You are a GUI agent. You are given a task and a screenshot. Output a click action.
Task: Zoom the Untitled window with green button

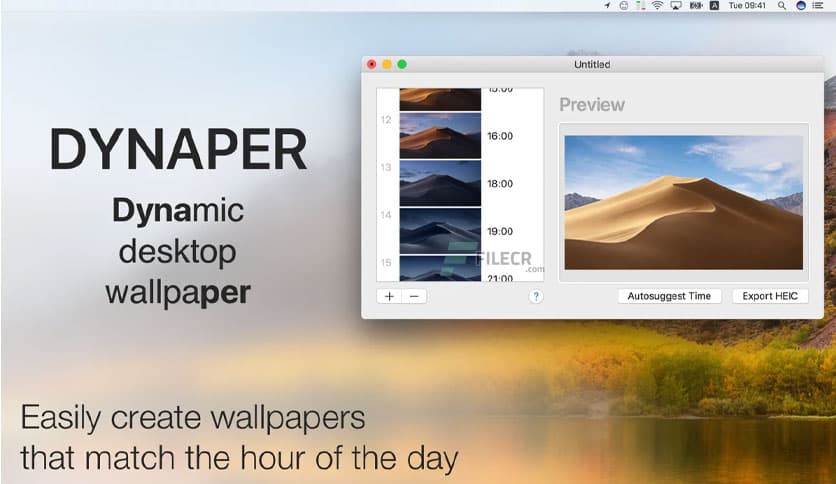point(402,64)
